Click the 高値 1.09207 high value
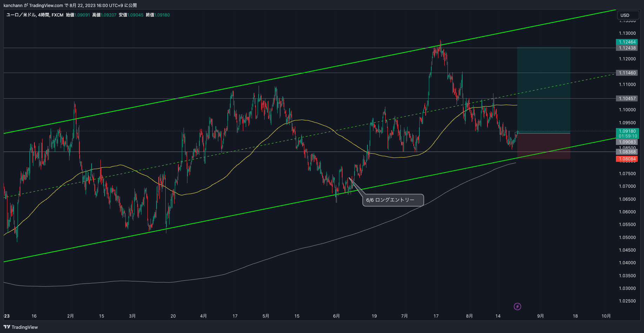 coord(104,15)
